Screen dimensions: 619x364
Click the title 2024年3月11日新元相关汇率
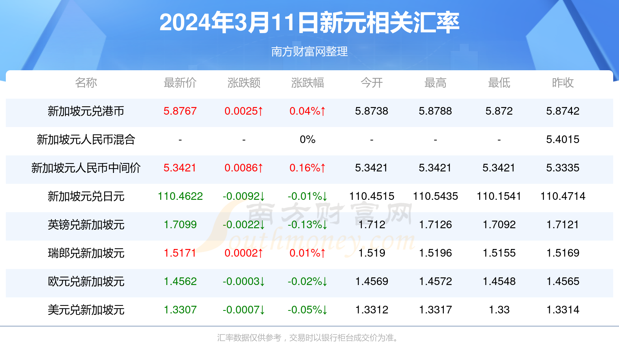(309, 23)
